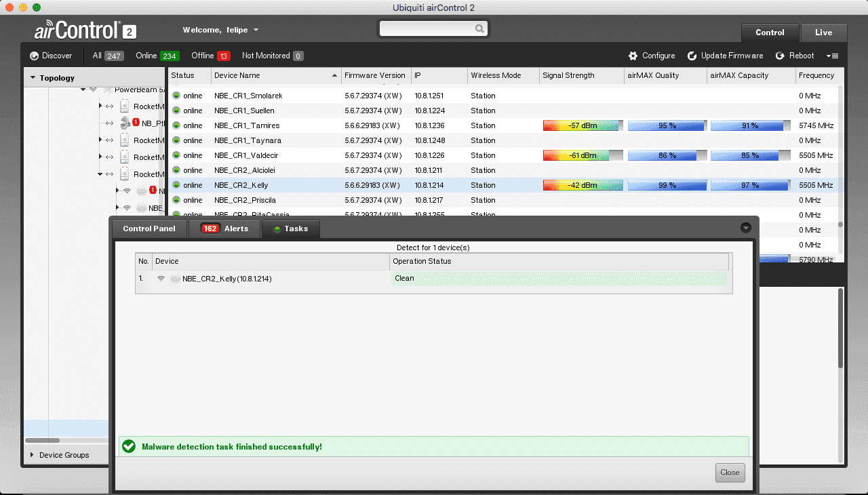
Task: Click the airControl 2 logo
Action: tap(85, 31)
